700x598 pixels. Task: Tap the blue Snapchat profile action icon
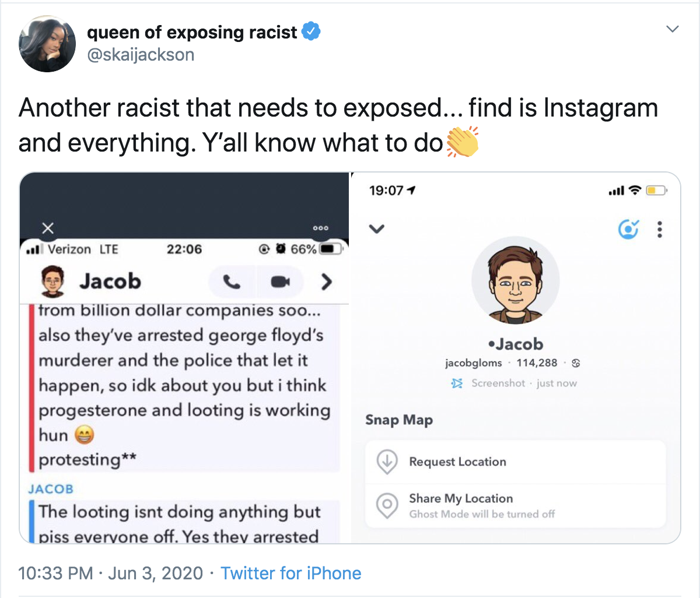628,230
